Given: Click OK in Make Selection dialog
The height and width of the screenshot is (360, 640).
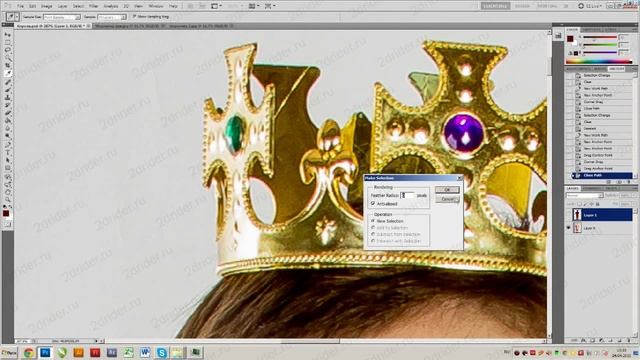Looking at the screenshot, I should pos(447,190).
